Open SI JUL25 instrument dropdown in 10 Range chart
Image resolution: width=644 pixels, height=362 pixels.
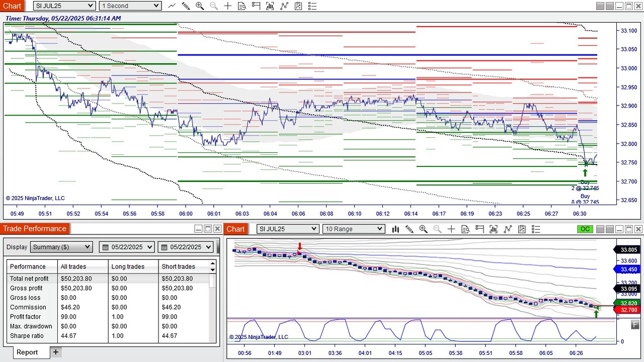[x=288, y=229]
